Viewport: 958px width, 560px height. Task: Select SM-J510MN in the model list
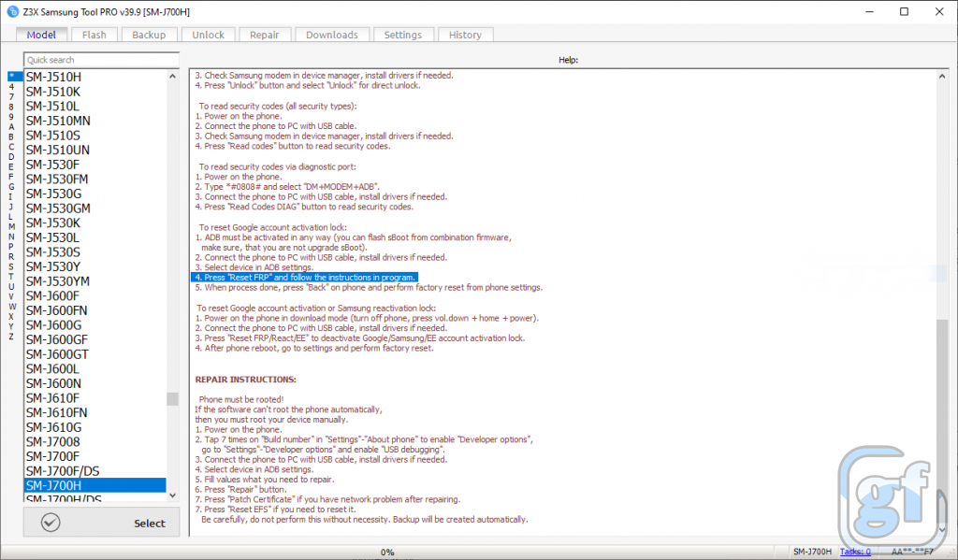pos(94,121)
